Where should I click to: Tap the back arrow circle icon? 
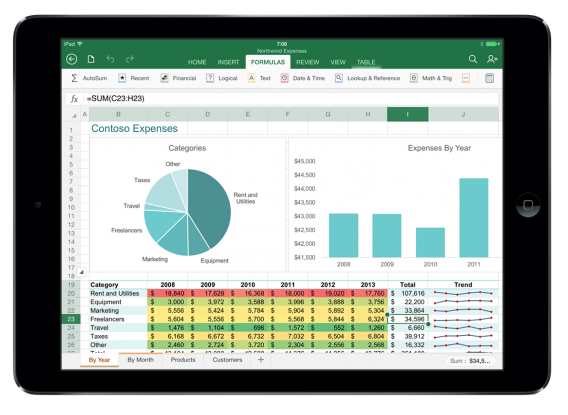72,59
